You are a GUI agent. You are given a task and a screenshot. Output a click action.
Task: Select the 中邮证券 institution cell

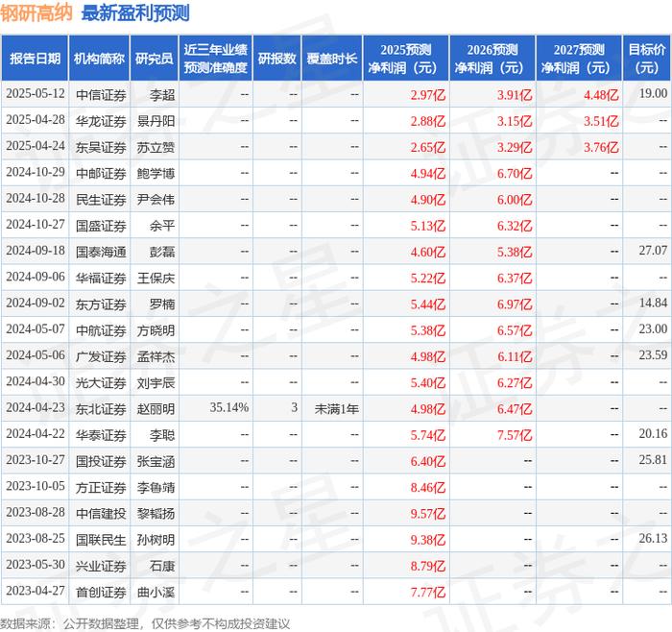point(101,173)
